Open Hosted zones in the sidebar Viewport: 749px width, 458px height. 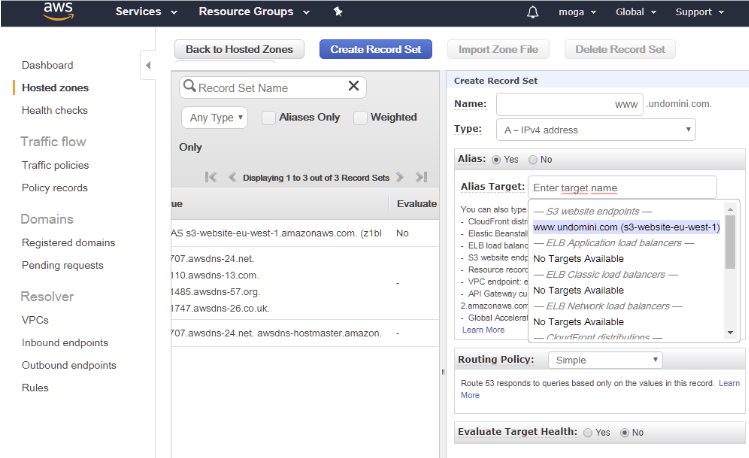click(55, 88)
